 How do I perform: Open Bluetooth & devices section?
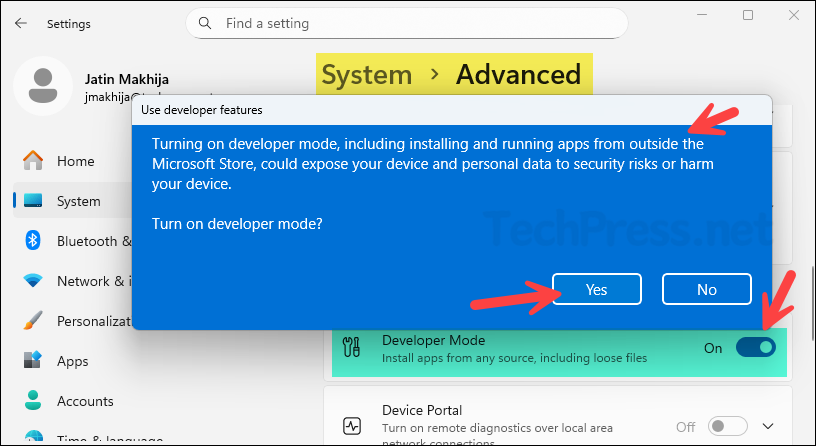point(94,241)
